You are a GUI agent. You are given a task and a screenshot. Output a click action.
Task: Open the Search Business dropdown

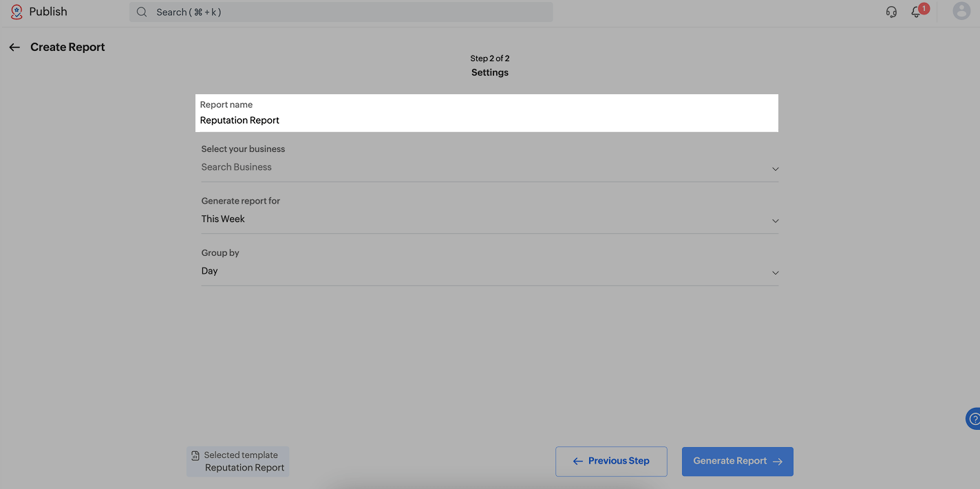(x=490, y=167)
